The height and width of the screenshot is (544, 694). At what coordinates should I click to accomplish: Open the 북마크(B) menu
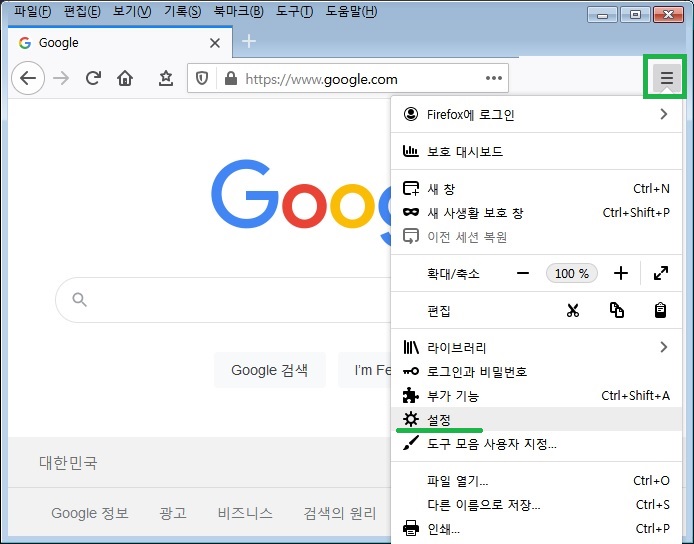[239, 11]
